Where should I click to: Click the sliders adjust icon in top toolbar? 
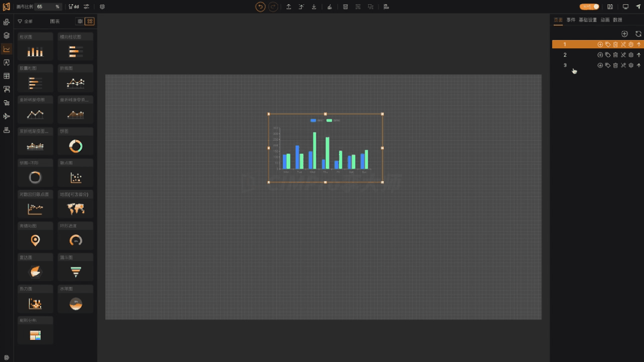87,7
